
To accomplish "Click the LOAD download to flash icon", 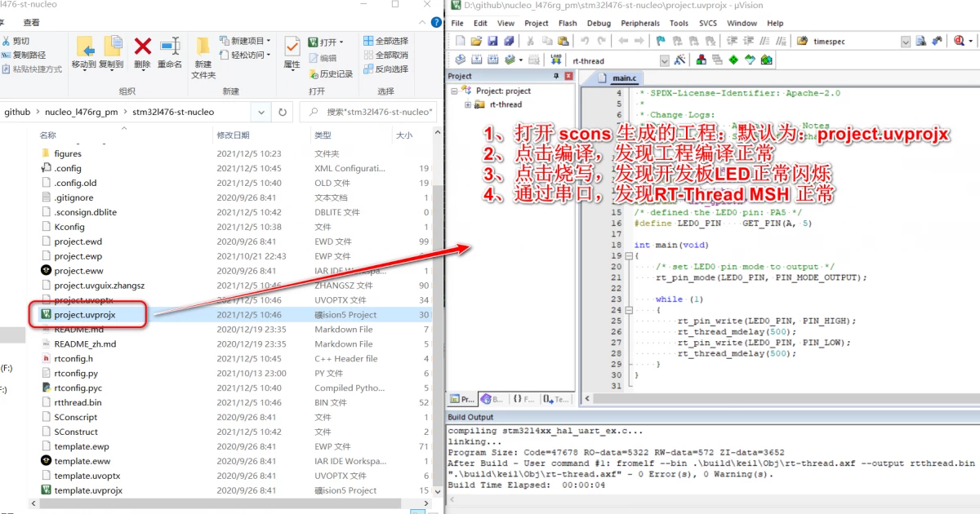I will click(x=556, y=60).
